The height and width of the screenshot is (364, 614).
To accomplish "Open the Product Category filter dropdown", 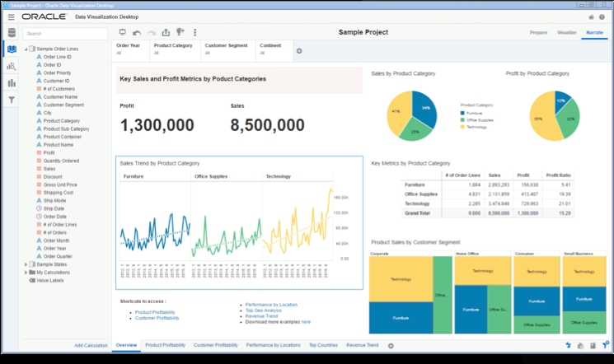I will pyautogui.click(x=175, y=51).
